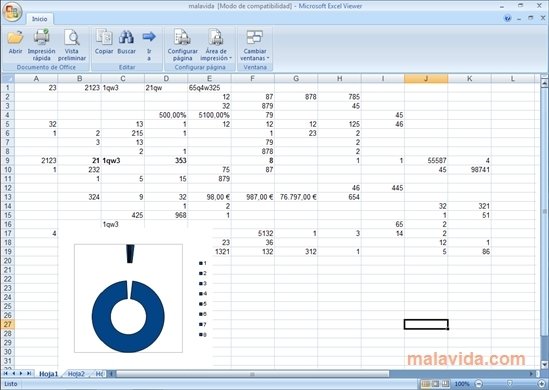Click the vertical scrollbar down arrow
This screenshot has width=549, height=390.
544,364
